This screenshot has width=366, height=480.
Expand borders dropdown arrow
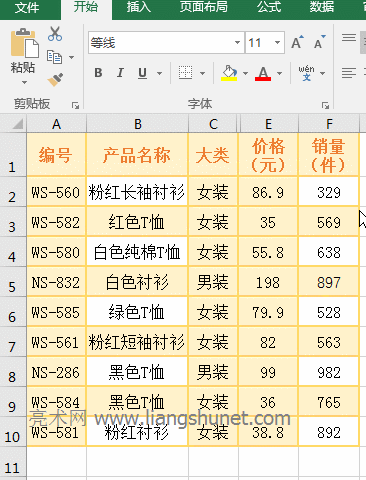tap(202, 73)
